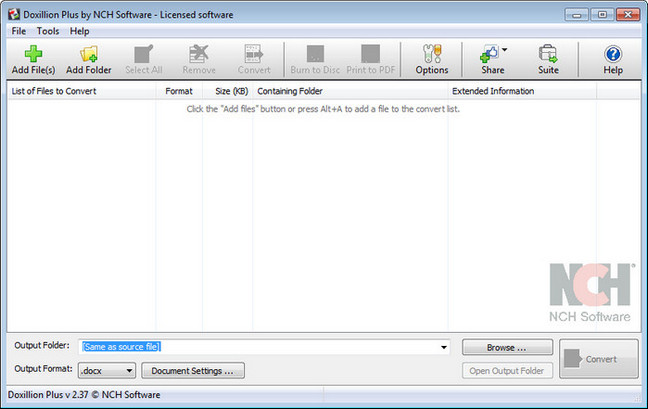Open the Tools menu
This screenshot has height=409, width=648.
[x=48, y=31]
